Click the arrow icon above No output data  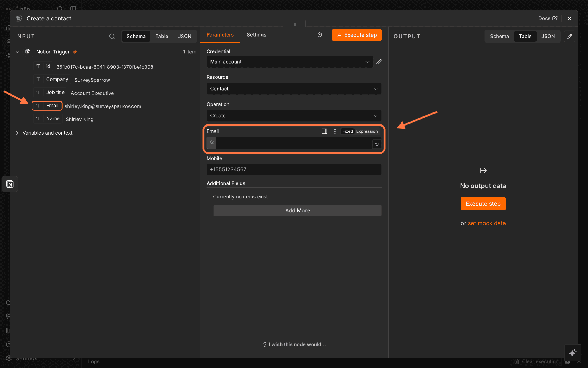click(483, 171)
